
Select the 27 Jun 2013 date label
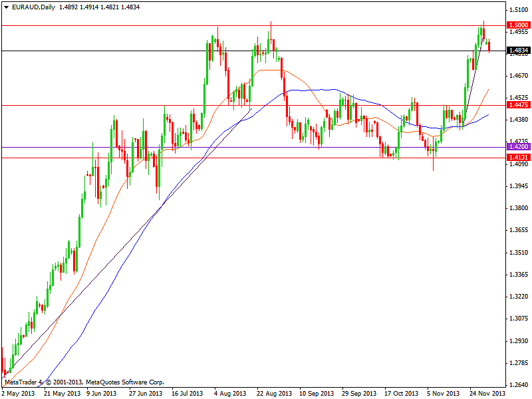(x=146, y=393)
